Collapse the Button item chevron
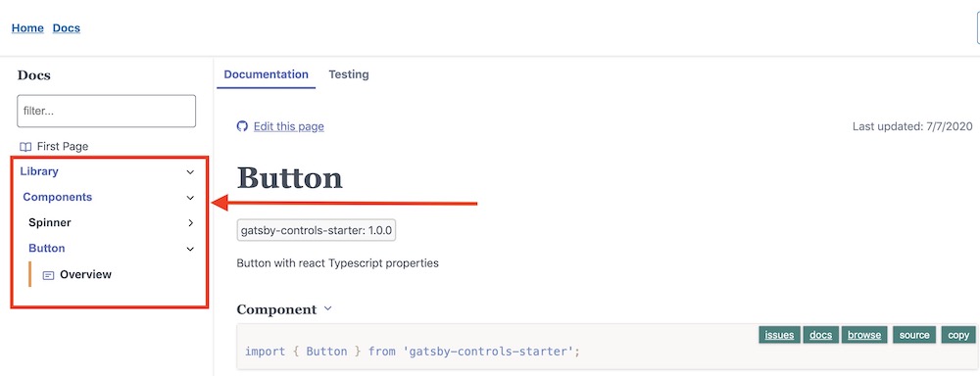 (x=191, y=249)
